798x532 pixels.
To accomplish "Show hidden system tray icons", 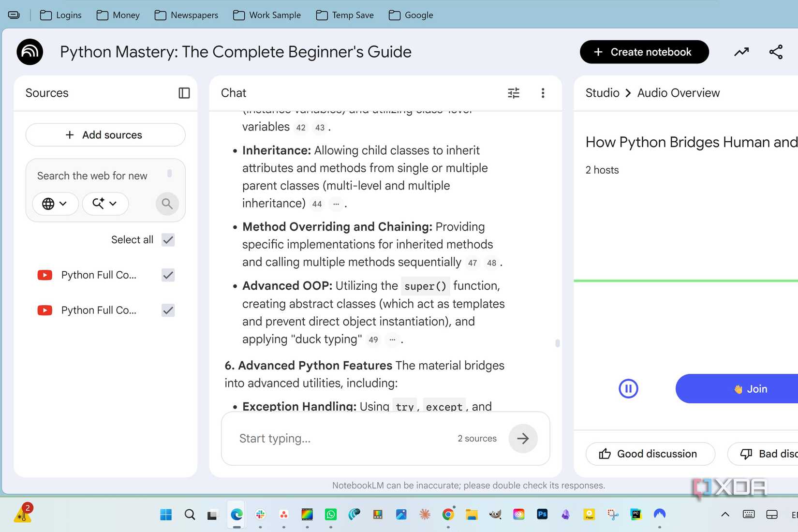I will click(x=725, y=515).
